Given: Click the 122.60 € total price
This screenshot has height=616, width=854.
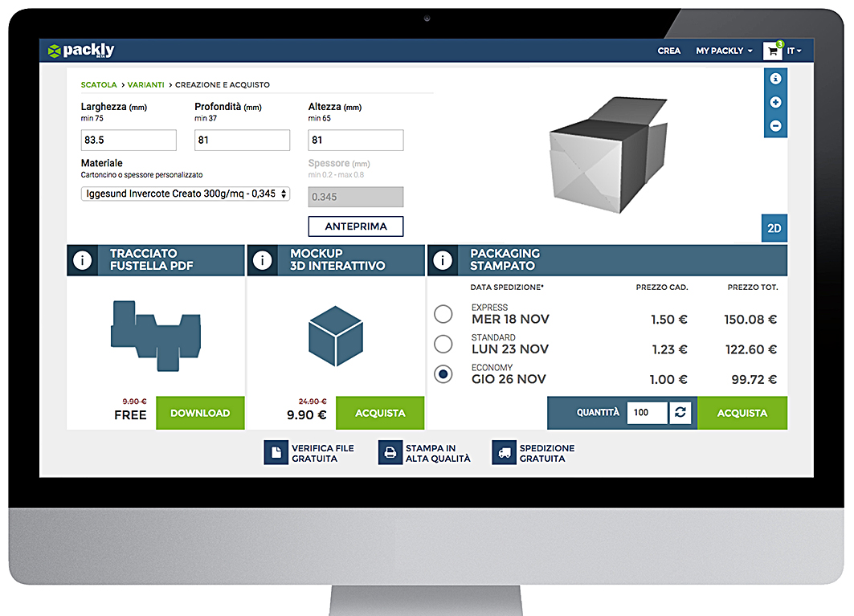Looking at the screenshot, I should click(750, 349).
